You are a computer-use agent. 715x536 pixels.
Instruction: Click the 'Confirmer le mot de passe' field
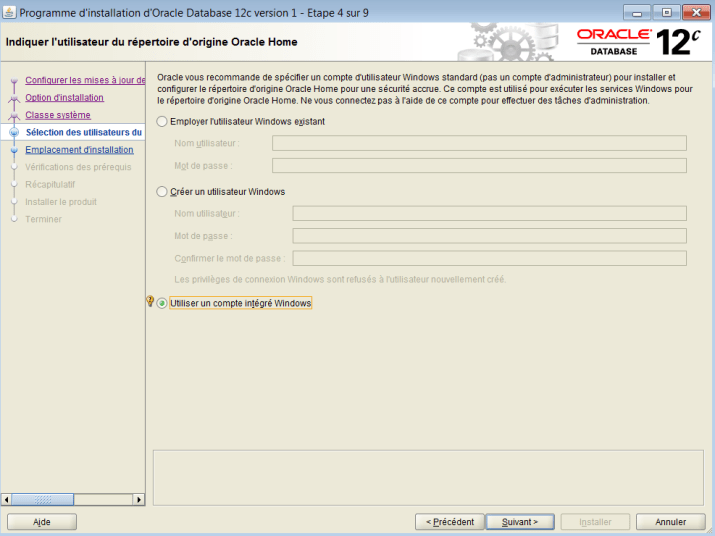pyautogui.click(x=489, y=258)
